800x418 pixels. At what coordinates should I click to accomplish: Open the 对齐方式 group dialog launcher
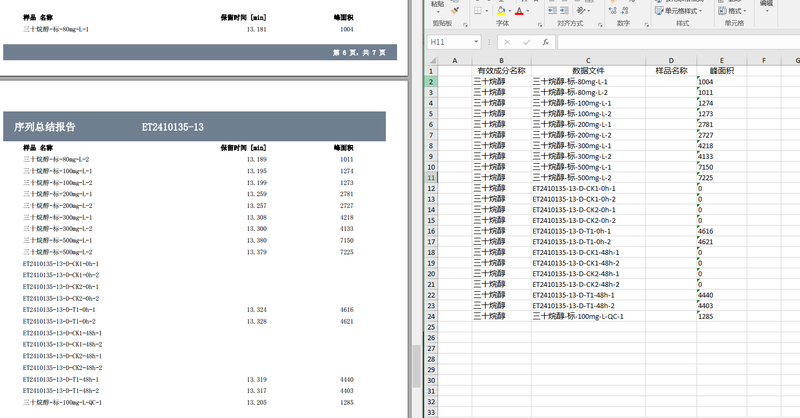pyautogui.click(x=600, y=24)
